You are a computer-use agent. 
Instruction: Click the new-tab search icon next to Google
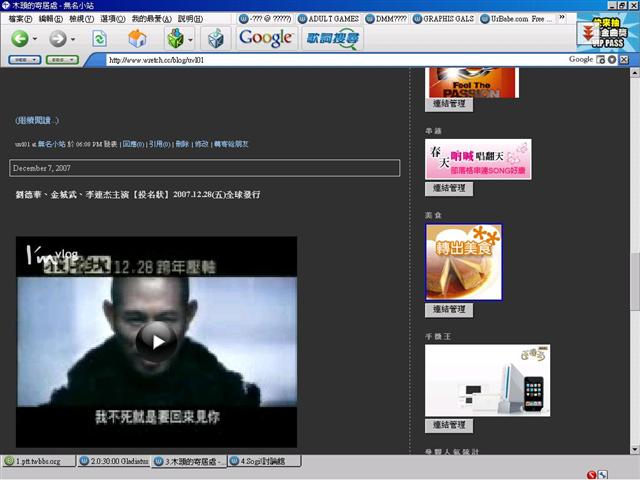click(x=600, y=60)
